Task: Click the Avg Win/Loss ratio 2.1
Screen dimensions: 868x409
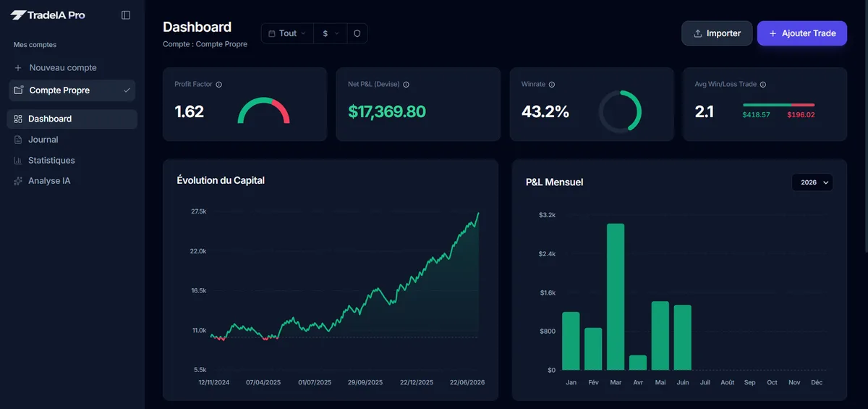Action: click(x=705, y=111)
